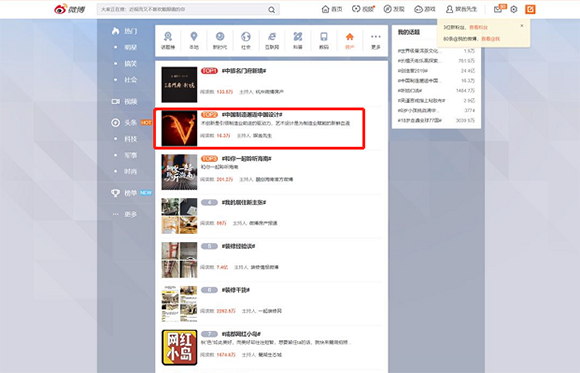Expand the 更多 item in the left sidebar
The width and height of the screenshot is (580, 373).
pyautogui.click(x=126, y=214)
